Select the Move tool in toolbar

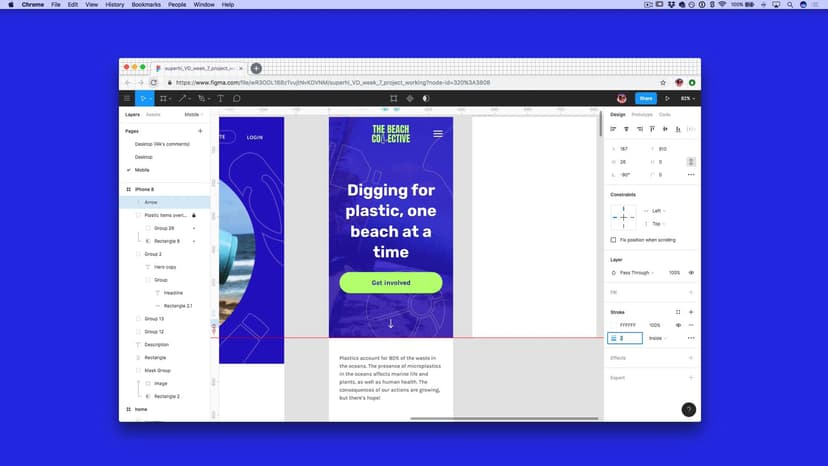(x=144, y=98)
